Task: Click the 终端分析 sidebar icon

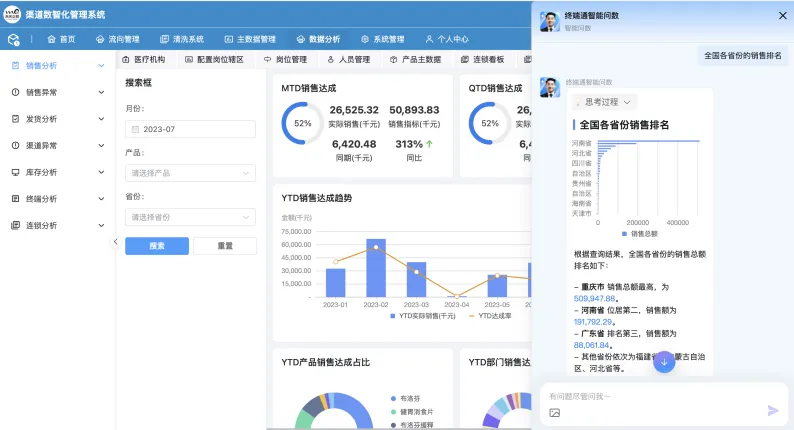Action: click(15, 199)
